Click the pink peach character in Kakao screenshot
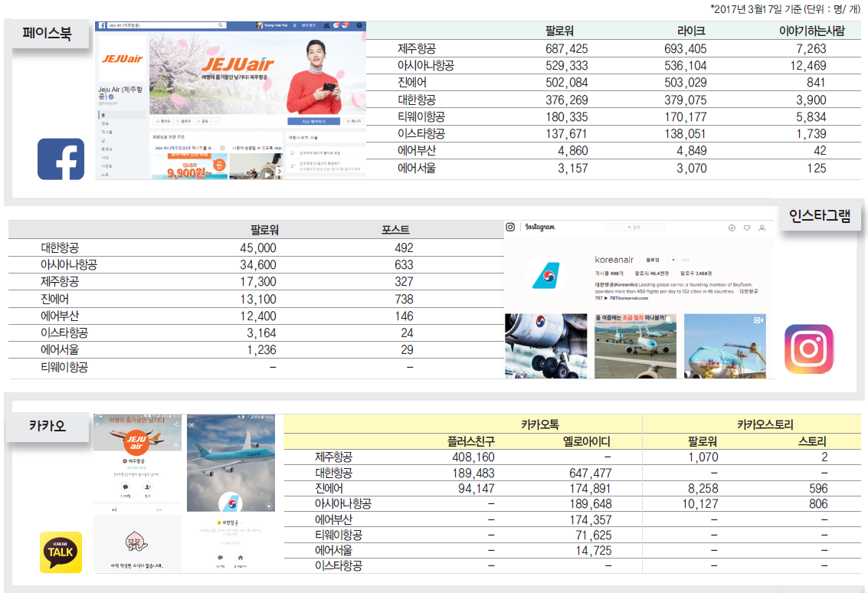 click(x=136, y=541)
